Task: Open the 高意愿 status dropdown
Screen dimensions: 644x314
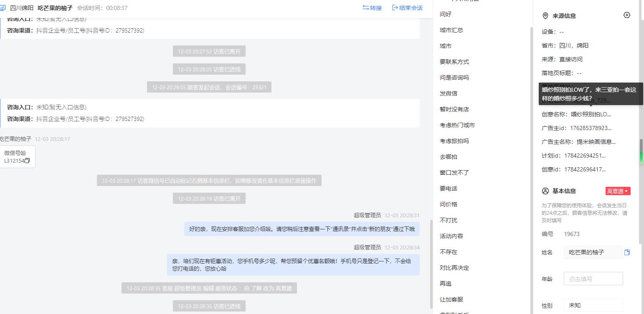Action: point(618,191)
